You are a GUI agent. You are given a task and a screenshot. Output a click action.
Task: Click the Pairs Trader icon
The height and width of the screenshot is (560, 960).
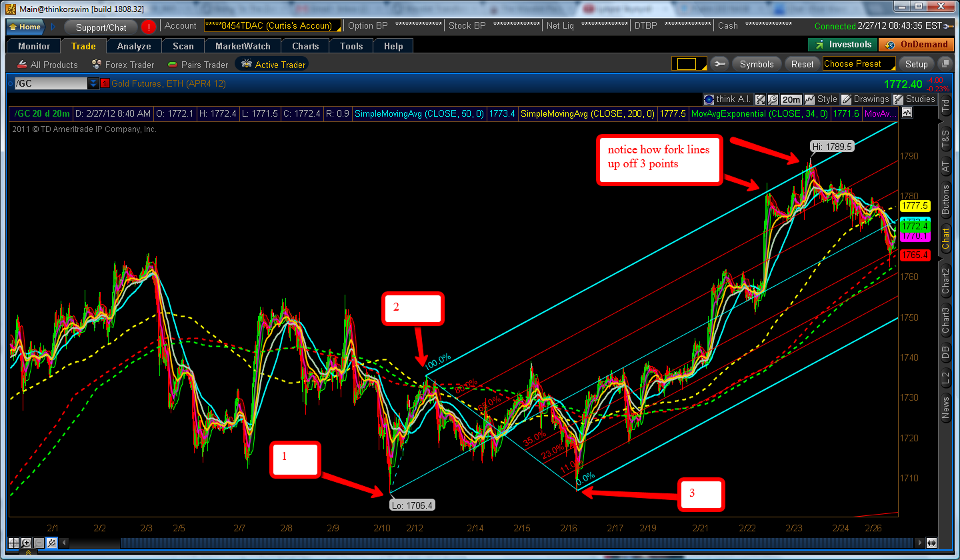172,65
